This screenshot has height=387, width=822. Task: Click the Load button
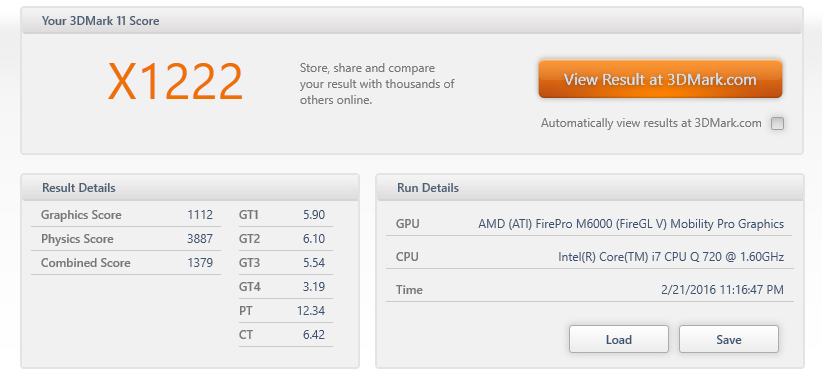(619, 339)
